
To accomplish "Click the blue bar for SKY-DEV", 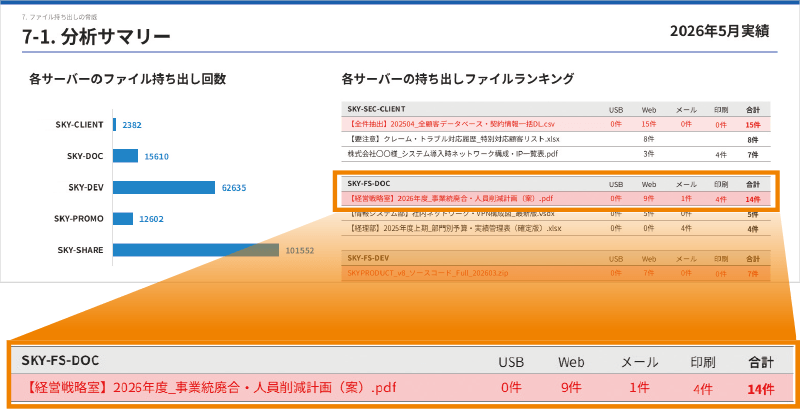I will coord(164,188).
